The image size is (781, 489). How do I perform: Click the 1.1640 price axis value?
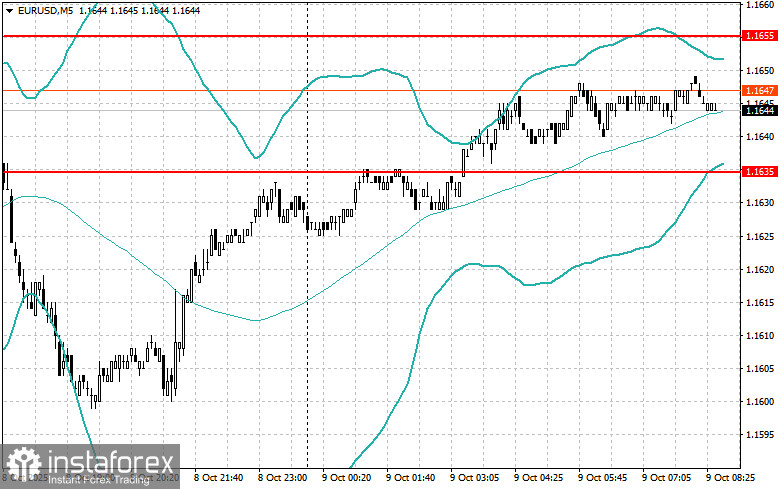coord(760,137)
